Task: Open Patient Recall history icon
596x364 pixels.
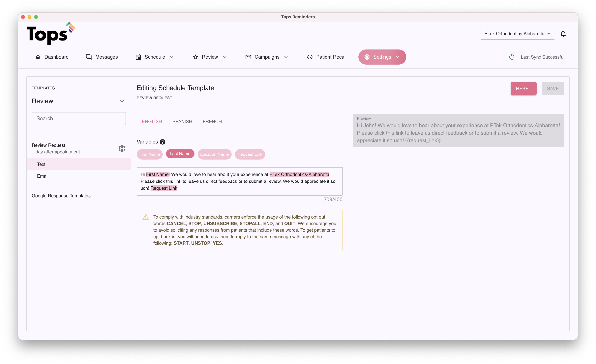Action: click(x=310, y=57)
